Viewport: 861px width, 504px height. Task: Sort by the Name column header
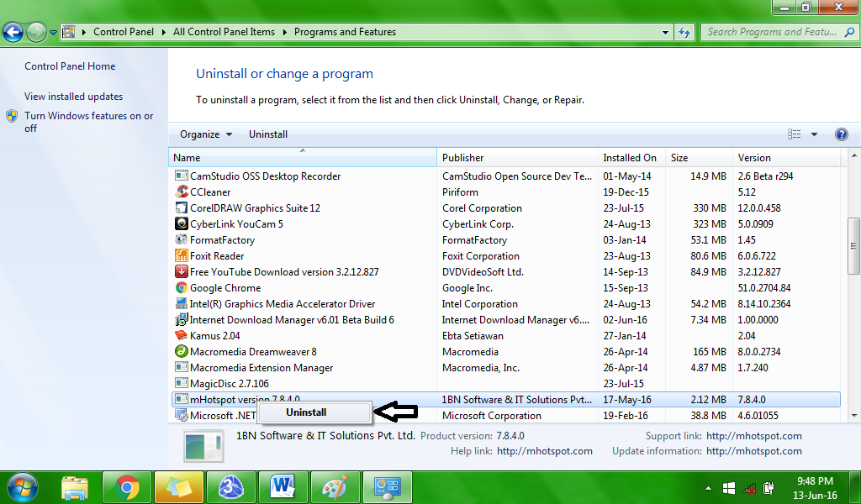point(303,157)
